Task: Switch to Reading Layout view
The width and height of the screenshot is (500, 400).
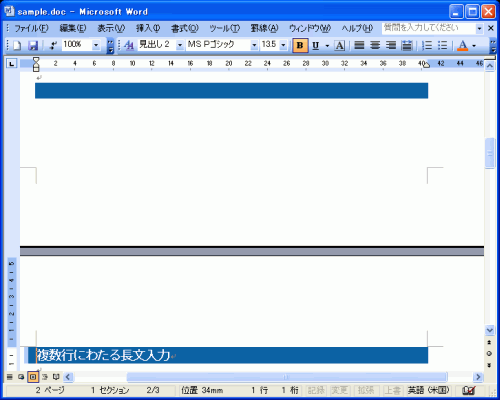Action: pyautogui.click(x=56, y=377)
